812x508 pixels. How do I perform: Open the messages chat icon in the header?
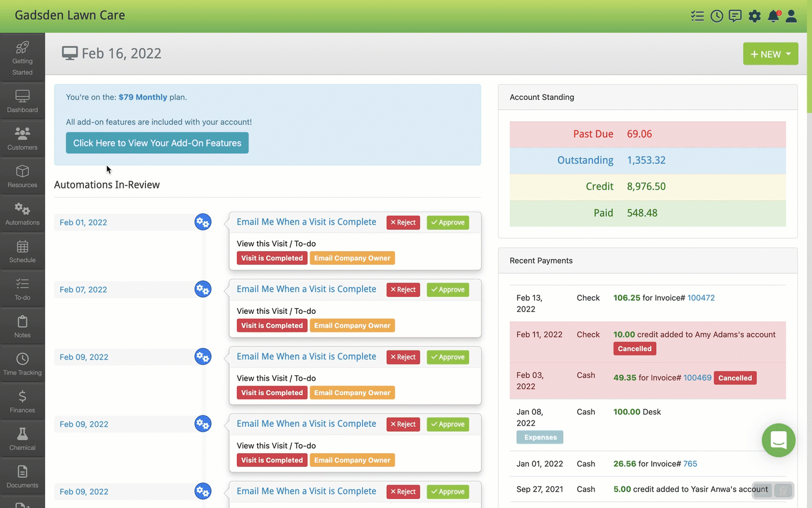(735, 16)
